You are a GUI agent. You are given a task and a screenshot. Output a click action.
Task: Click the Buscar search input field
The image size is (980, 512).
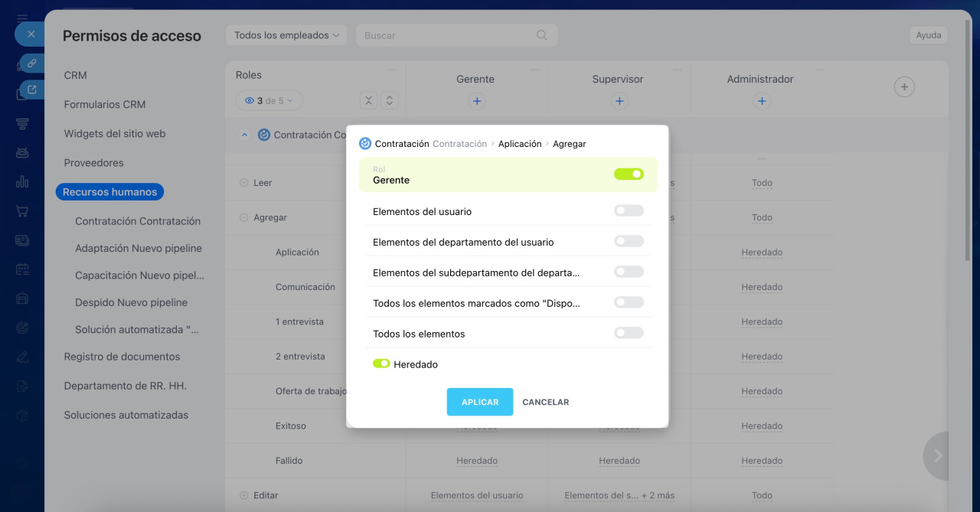tap(446, 35)
